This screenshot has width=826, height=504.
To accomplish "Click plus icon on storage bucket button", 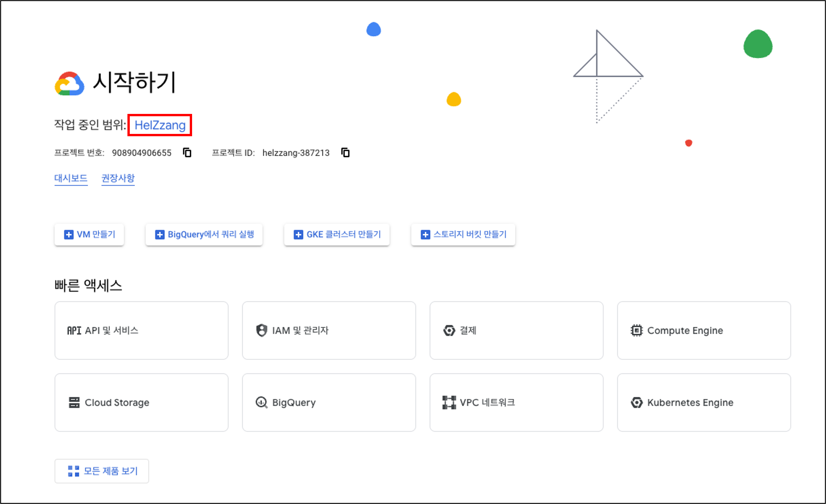I will click(425, 234).
